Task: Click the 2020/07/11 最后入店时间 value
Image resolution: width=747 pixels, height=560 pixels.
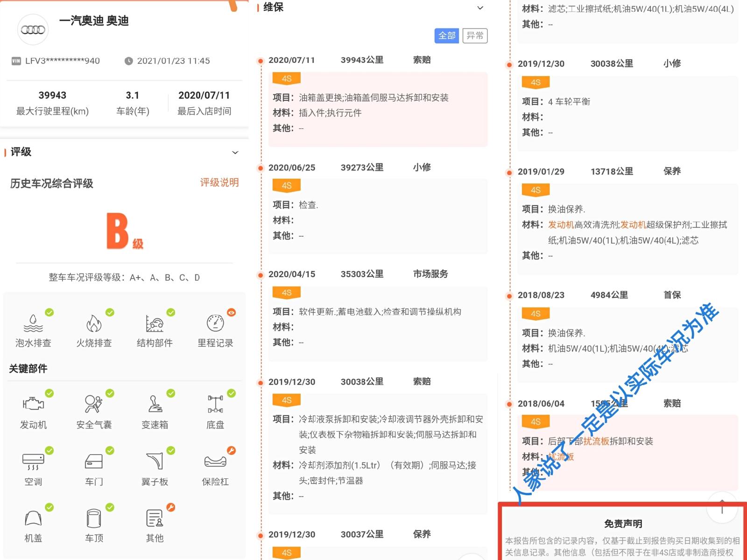Action: click(x=204, y=95)
